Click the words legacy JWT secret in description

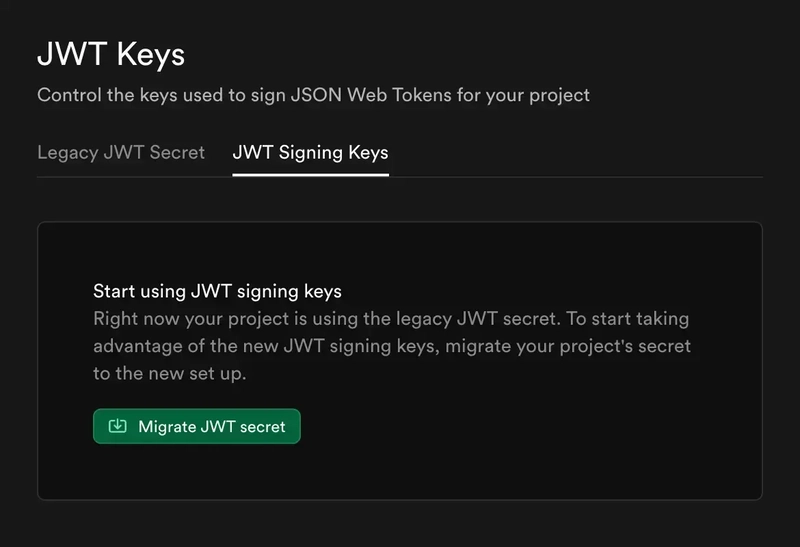[503, 319]
